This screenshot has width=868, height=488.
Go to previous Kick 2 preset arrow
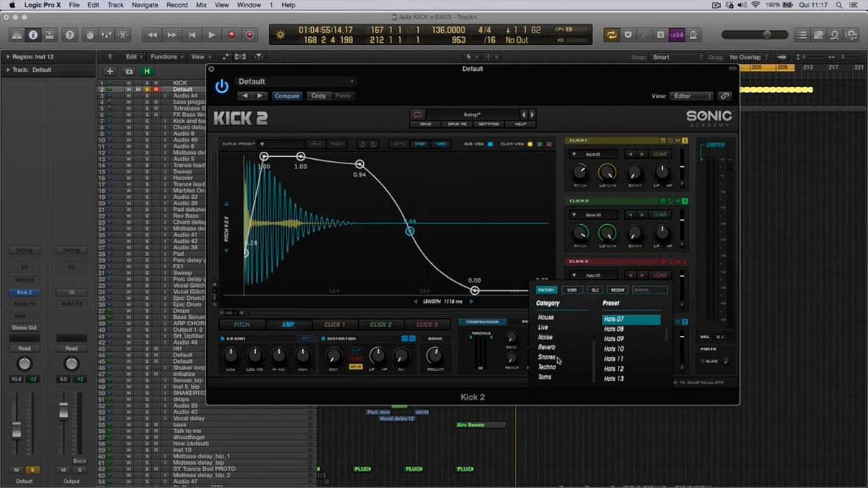click(524, 114)
